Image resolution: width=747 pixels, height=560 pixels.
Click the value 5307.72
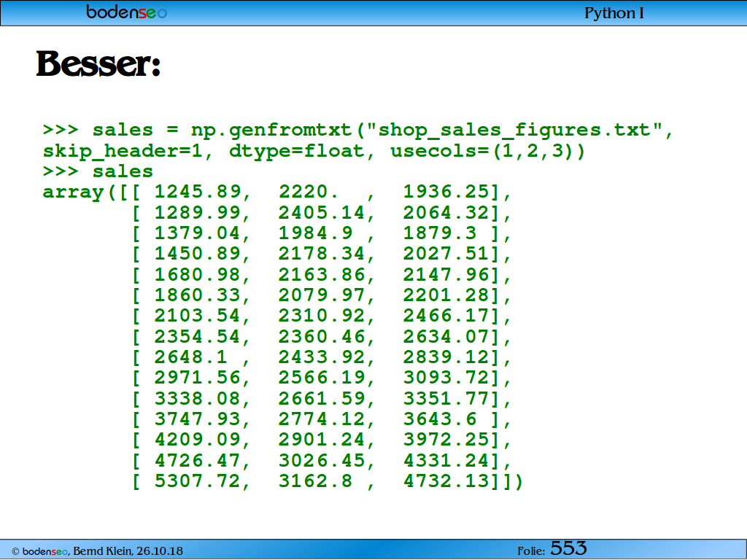click(198, 481)
